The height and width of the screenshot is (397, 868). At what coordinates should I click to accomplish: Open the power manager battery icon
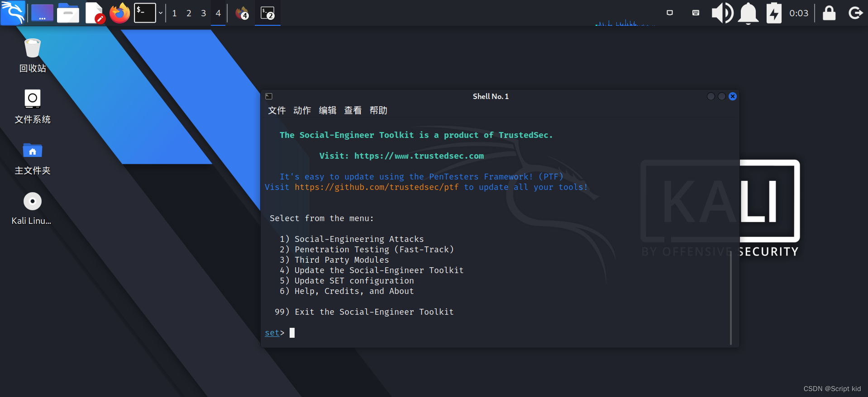pos(774,13)
